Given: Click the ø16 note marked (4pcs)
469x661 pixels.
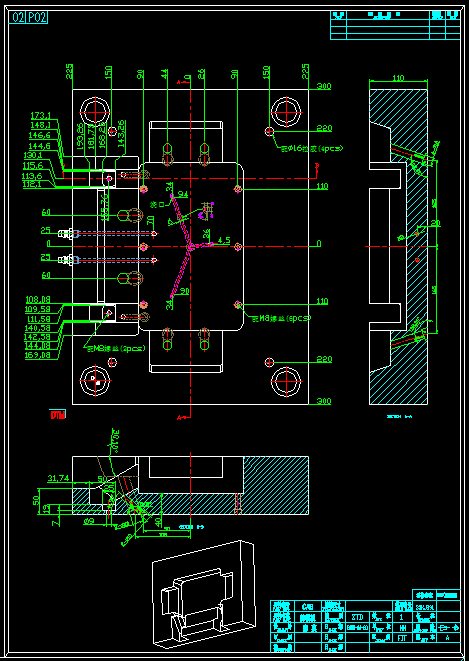Looking at the screenshot, I should [x=312, y=148].
